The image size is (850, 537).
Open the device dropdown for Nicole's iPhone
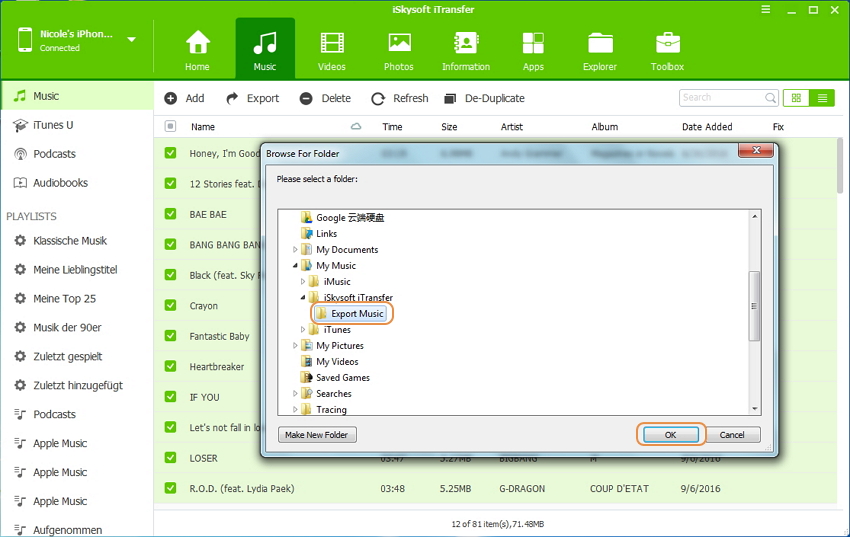point(131,40)
